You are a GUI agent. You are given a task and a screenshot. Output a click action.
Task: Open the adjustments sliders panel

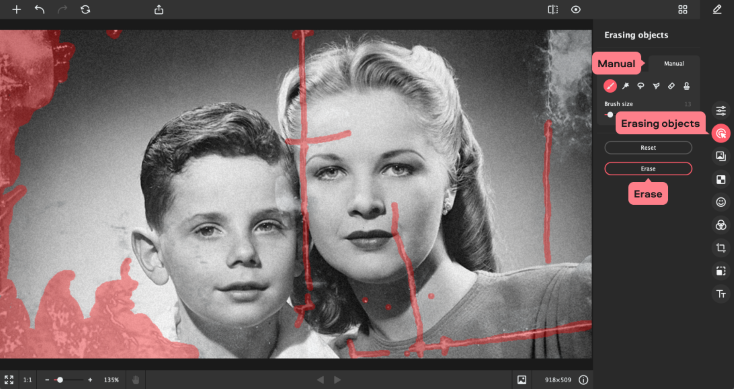(721, 110)
